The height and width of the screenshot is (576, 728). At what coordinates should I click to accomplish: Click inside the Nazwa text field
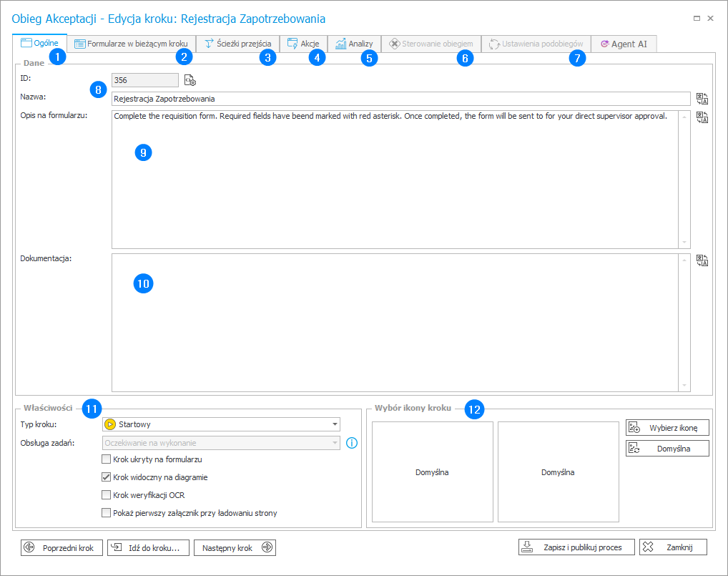tap(399, 99)
